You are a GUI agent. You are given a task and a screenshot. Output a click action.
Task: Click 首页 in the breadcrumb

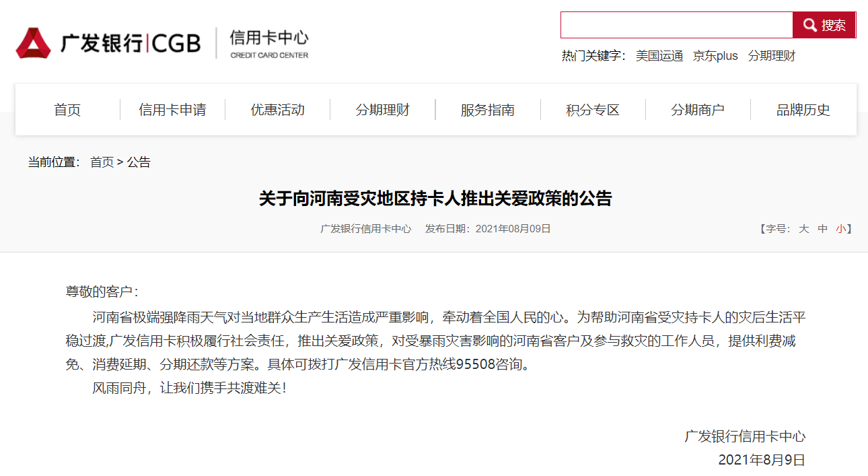(102, 162)
